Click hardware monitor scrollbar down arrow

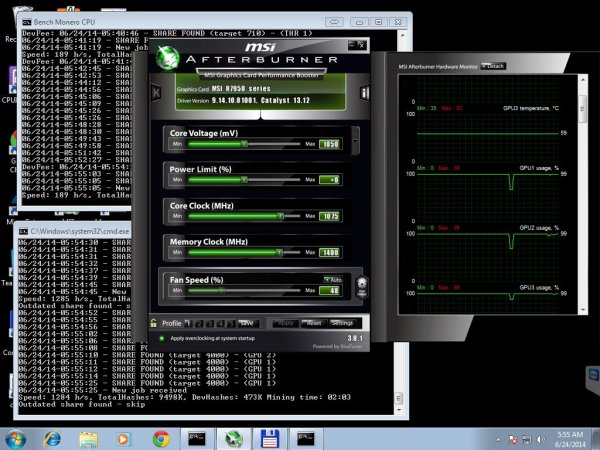point(583,309)
